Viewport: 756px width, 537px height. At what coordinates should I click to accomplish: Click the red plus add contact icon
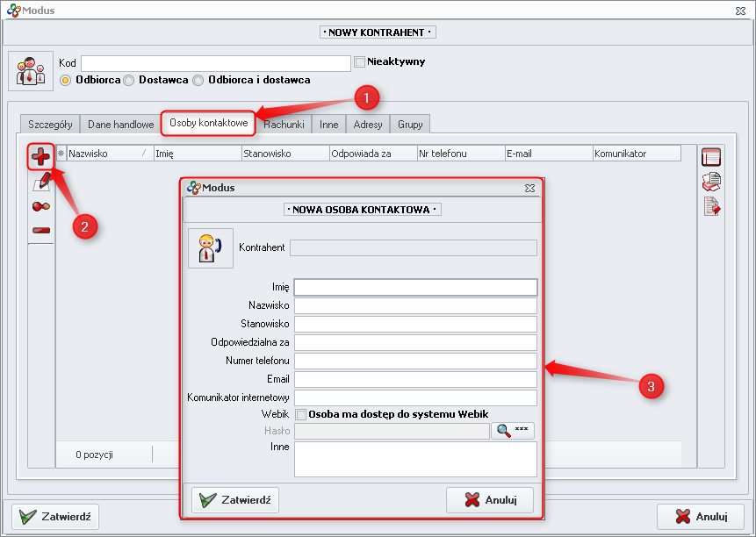(x=40, y=158)
